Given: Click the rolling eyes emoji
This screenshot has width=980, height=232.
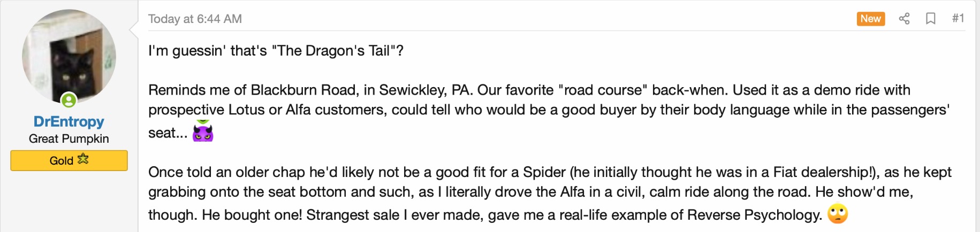Looking at the screenshot, I should [x=838, y=214].
